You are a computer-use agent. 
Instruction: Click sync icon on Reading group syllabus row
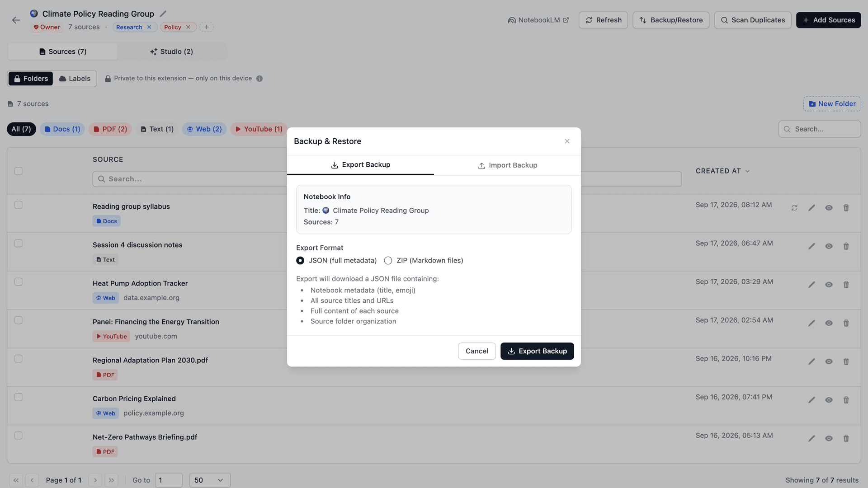click(794, 208)
